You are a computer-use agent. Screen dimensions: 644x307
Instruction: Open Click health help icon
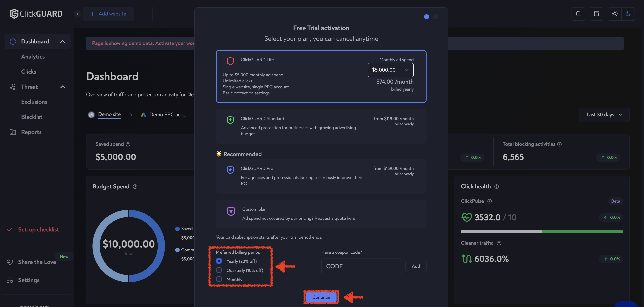click(497, 187)
